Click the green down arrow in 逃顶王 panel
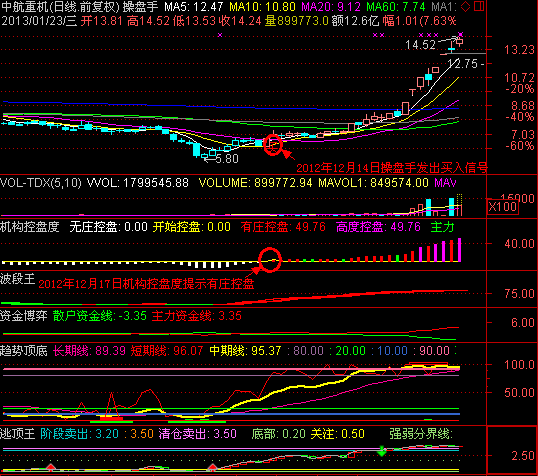 coord(382,451)
